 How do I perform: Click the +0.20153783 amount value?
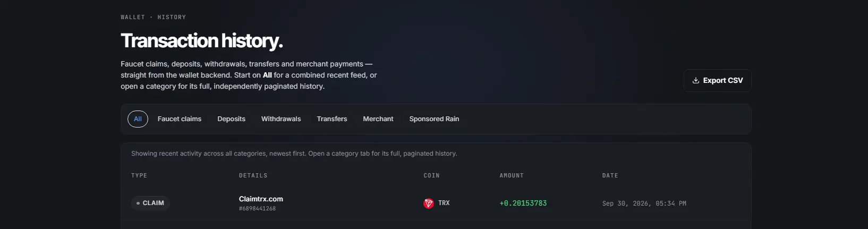coord(523,203)
